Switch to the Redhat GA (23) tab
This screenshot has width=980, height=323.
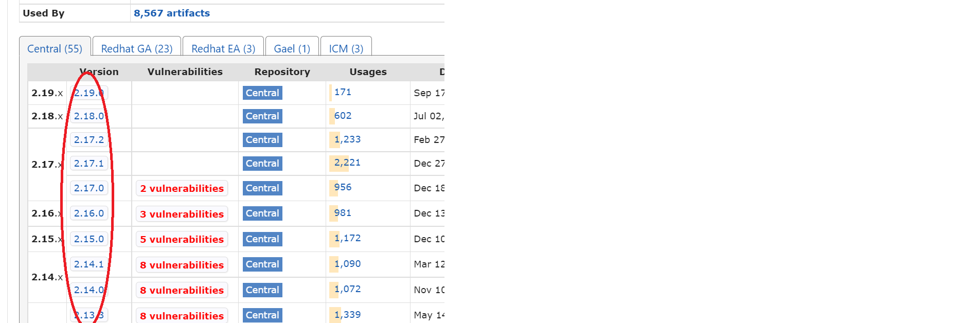click(x=136, y=48)
